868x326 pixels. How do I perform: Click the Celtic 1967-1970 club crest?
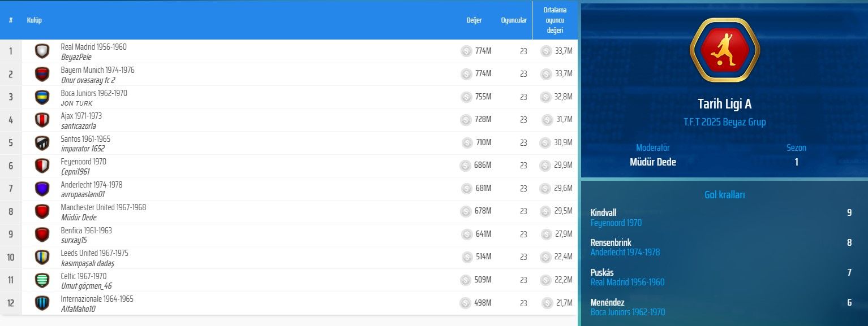click(x=42, y=280)
